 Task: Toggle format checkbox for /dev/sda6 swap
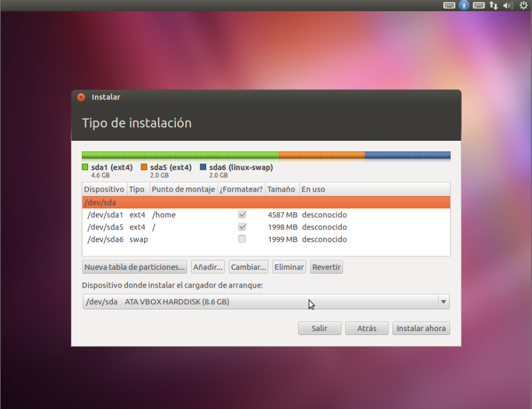pyautogui.click(x=242, y=239)
